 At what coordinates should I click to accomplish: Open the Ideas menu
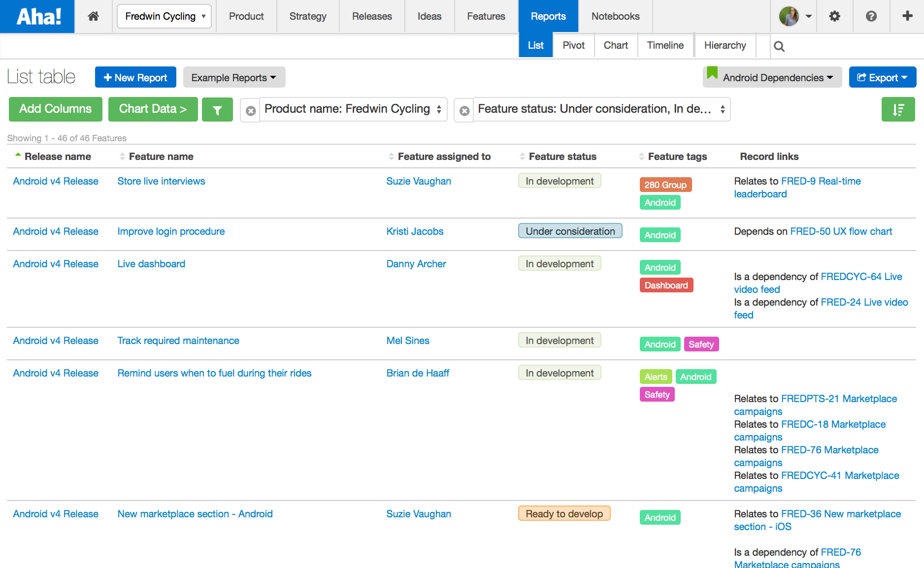429,16
